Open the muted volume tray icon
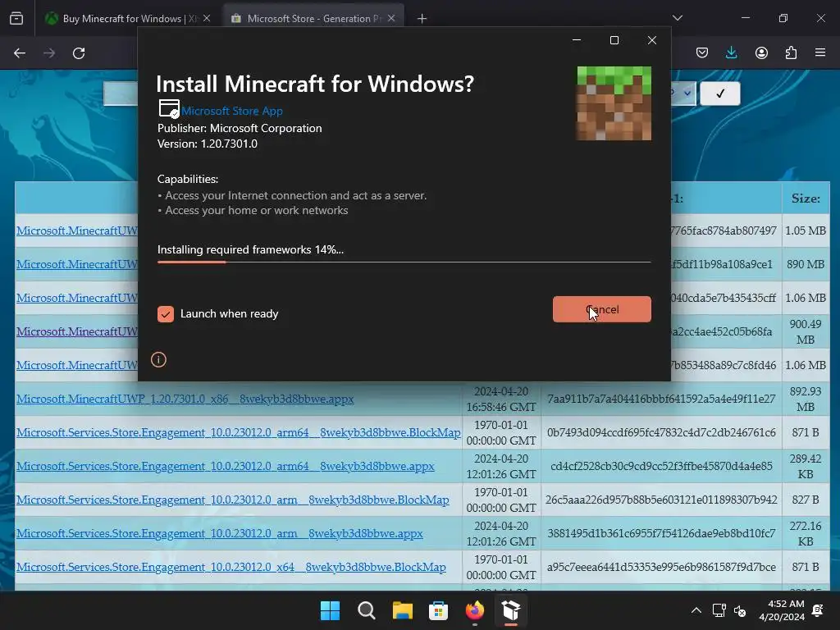Image resolution: width=840 pixels, height=630 pixels. pyautogui.click(x=740, y=610)
